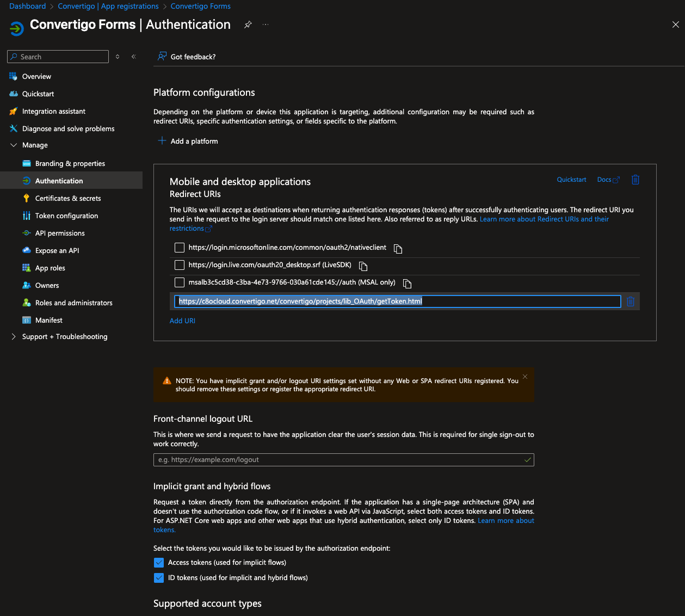Collapse the Manage section
The height and width of the screenshot is (616, 685).
point(14,145)
